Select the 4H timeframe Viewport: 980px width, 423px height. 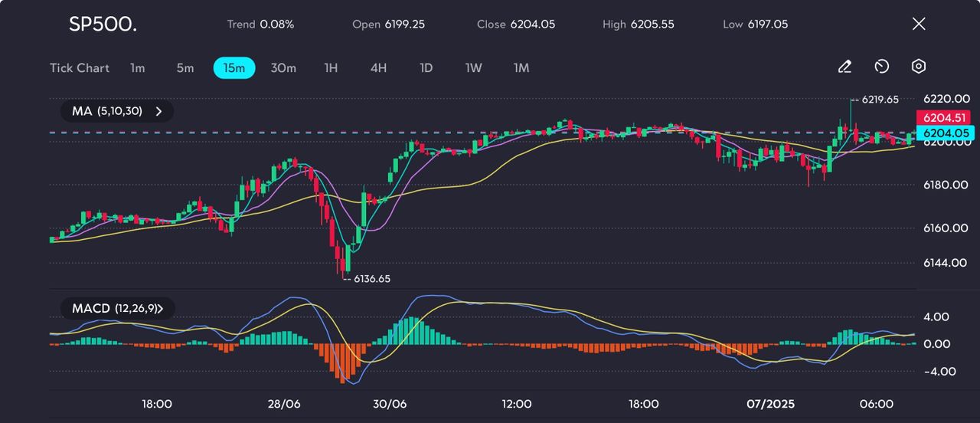pos(378,68)
